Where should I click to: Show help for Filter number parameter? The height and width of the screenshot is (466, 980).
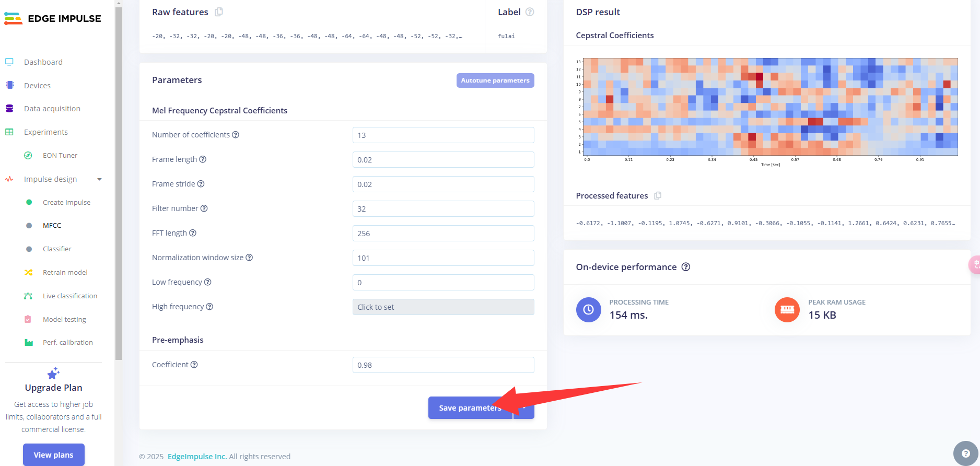pos(204,208)
